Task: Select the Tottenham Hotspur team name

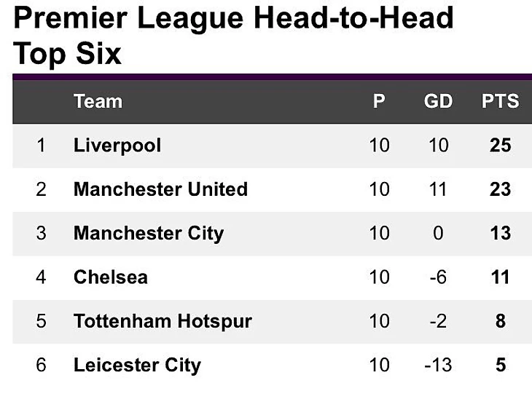Action: [x=163, y=321]
